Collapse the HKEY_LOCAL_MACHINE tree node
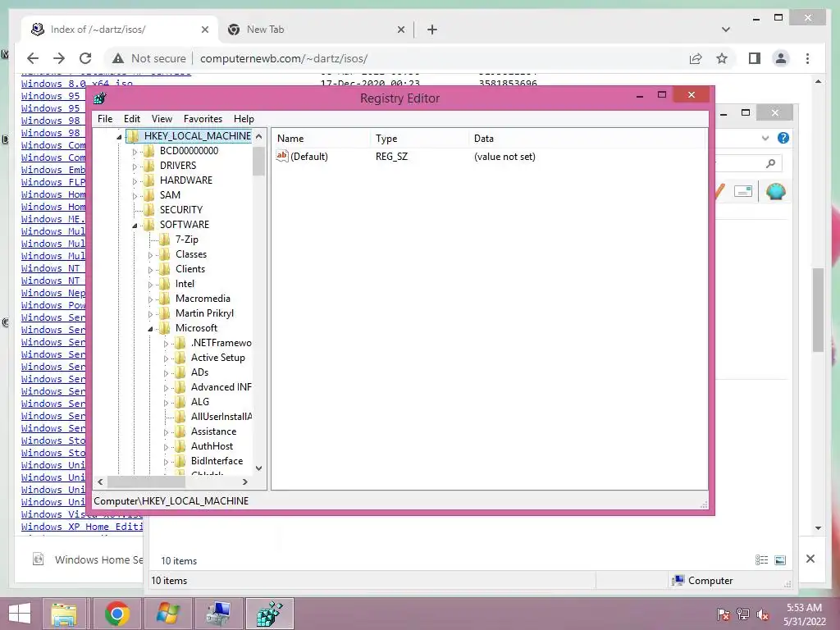Viewport: 840px width, 630px height. coord(119,137)
